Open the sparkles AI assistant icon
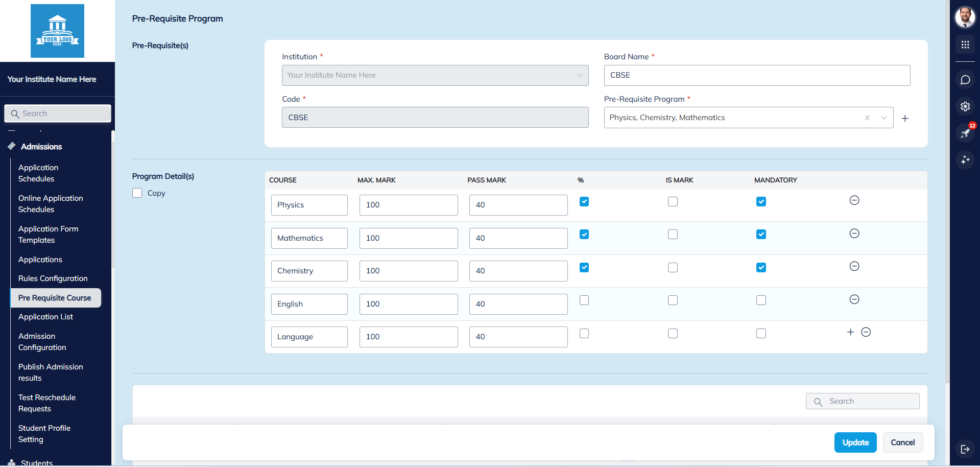The height and width of the screenshot is (467, 980). pyautogui.click(x=965, y=160)
